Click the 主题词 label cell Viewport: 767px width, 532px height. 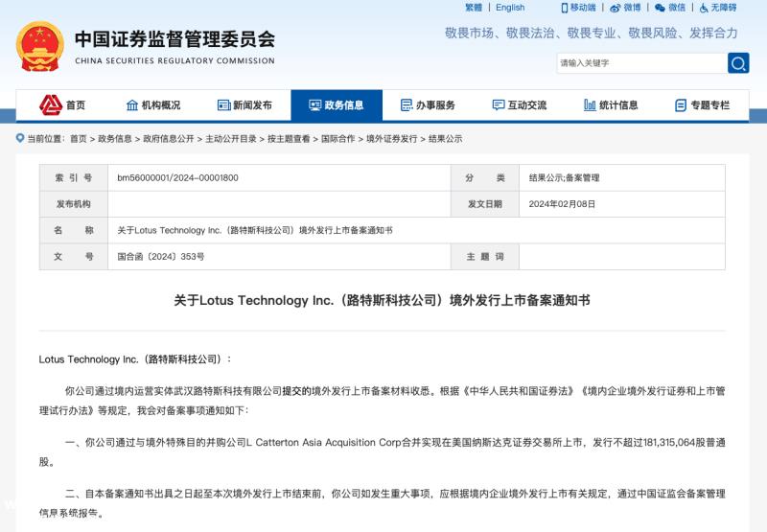pos(485,257)
